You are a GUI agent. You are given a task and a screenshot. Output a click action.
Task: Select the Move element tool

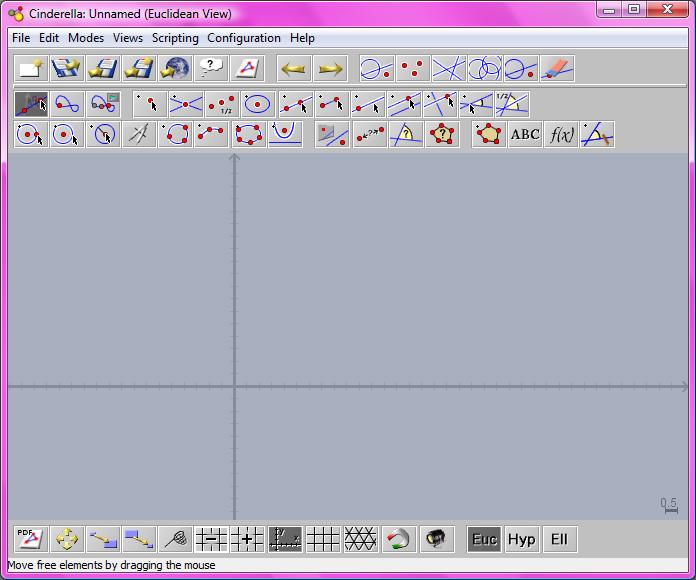tap(31, 103)
